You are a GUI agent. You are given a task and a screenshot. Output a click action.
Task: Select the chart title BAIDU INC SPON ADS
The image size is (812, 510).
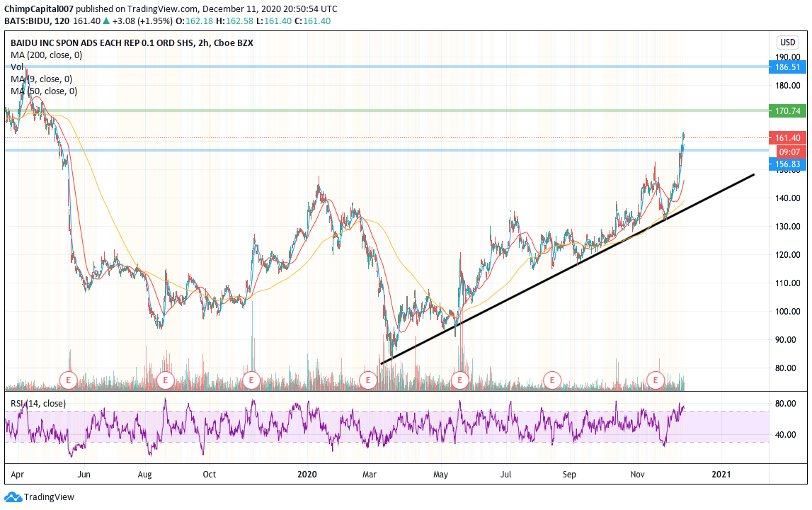click(x=132, y=43)
